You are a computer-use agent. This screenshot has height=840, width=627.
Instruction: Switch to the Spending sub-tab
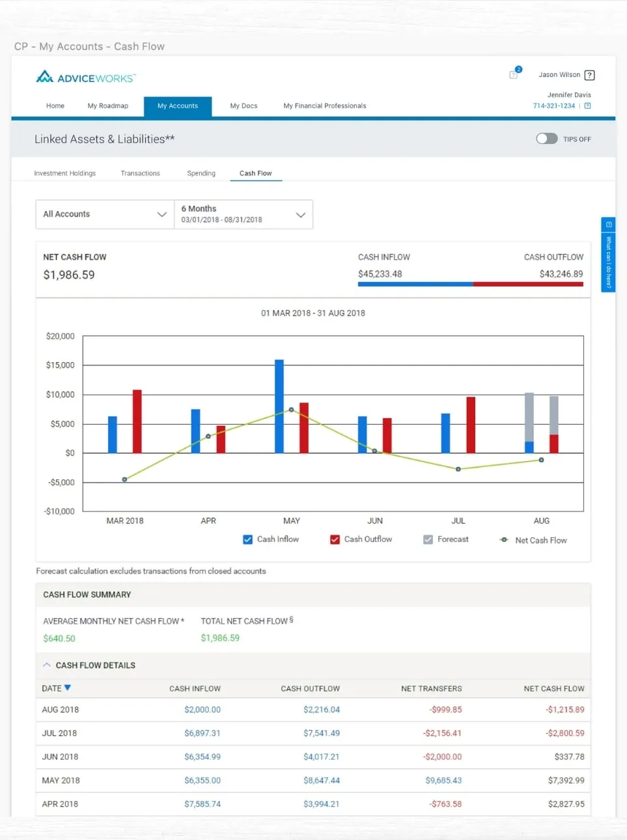(201, 173)
